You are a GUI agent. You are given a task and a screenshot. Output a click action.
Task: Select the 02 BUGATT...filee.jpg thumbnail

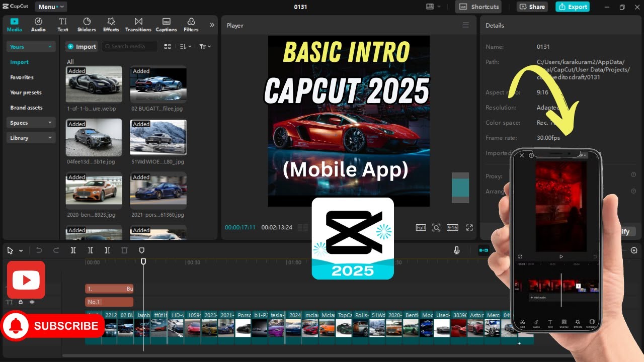pyautogui.click(x=158, y=84)
